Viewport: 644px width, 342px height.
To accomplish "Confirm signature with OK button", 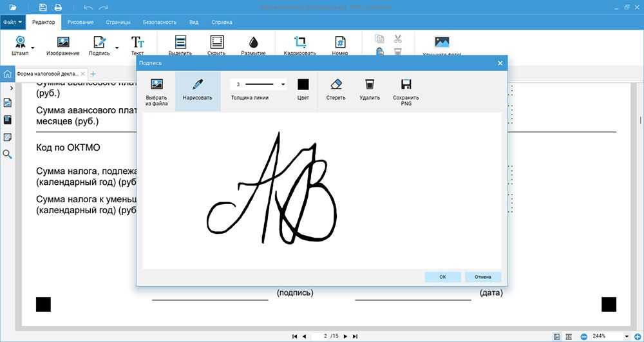I will click(442, 277).
